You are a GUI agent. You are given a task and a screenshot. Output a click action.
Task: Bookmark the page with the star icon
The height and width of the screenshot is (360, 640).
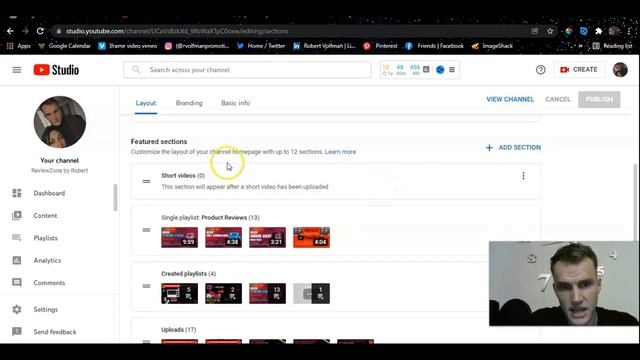pyautogui.click(x=550, y=31)
